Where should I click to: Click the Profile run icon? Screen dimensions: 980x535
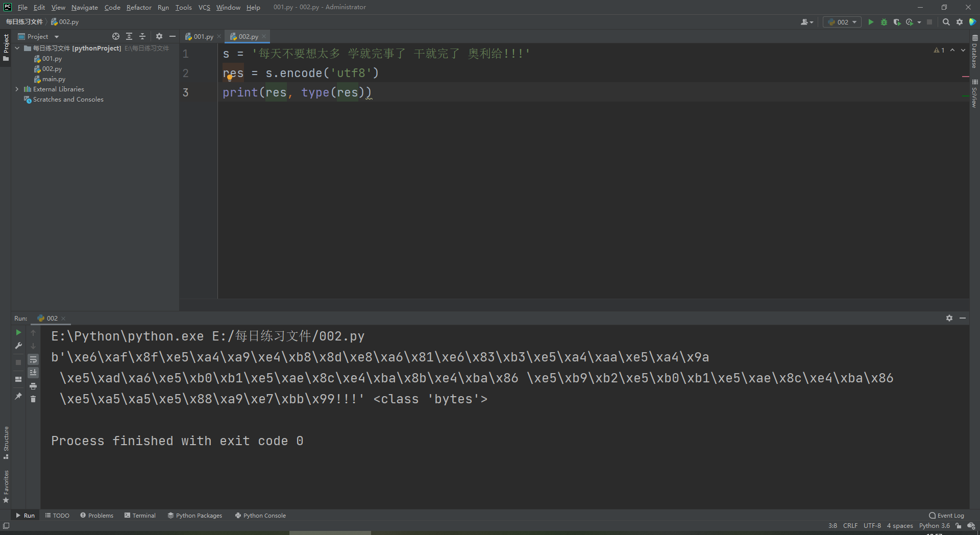pyautogui.click(x=910, y=22)
